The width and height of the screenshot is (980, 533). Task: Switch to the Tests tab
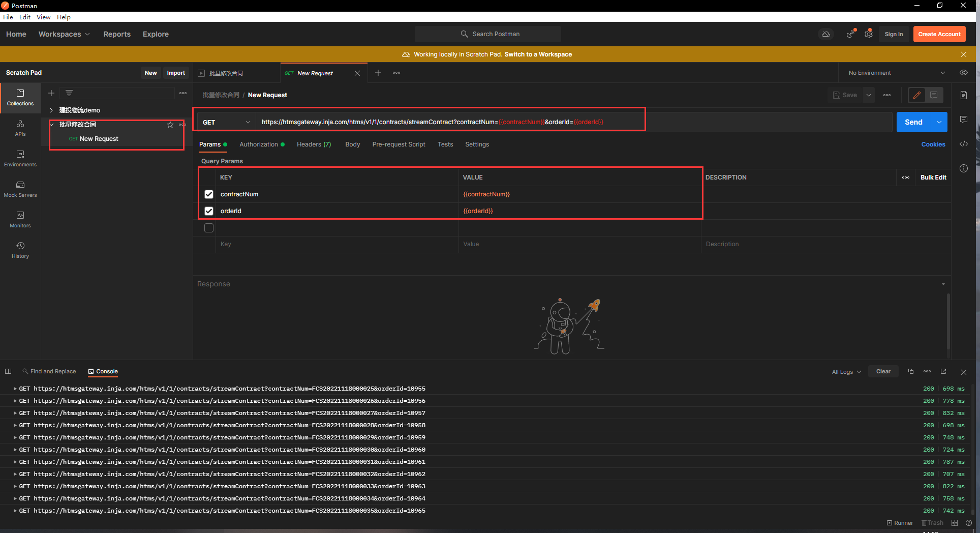pyautogui.click(x=445, y=144)
